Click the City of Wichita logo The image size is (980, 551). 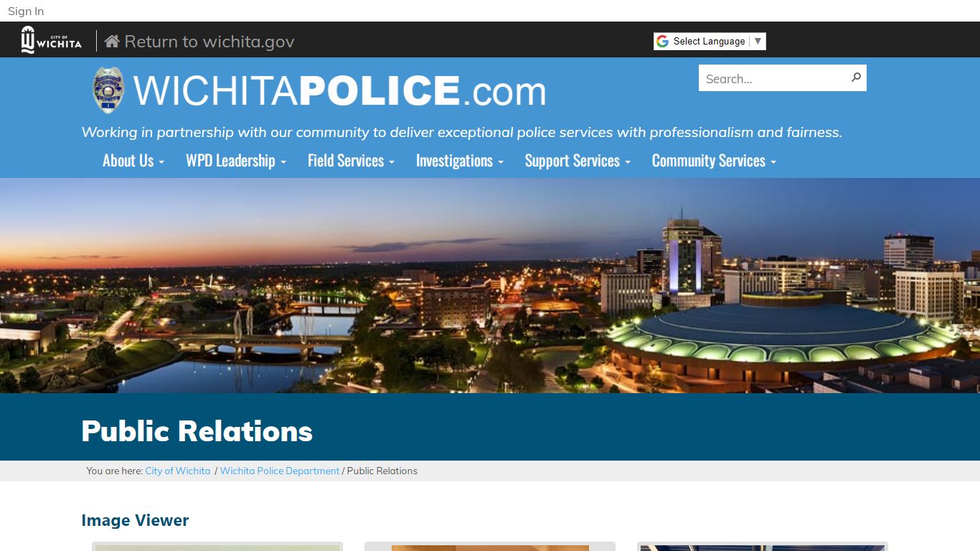click(x=51, y=40)
